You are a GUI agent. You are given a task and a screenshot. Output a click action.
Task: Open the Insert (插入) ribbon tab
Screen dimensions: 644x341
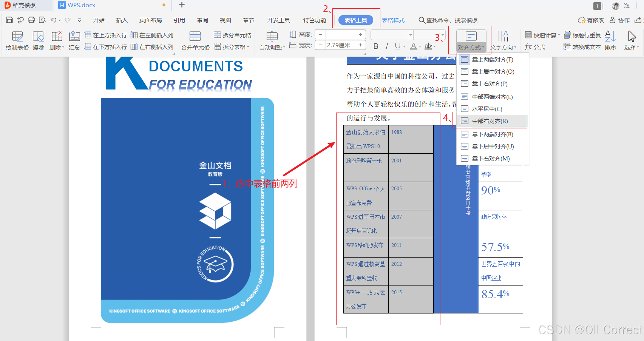click(x=122, y=20)
